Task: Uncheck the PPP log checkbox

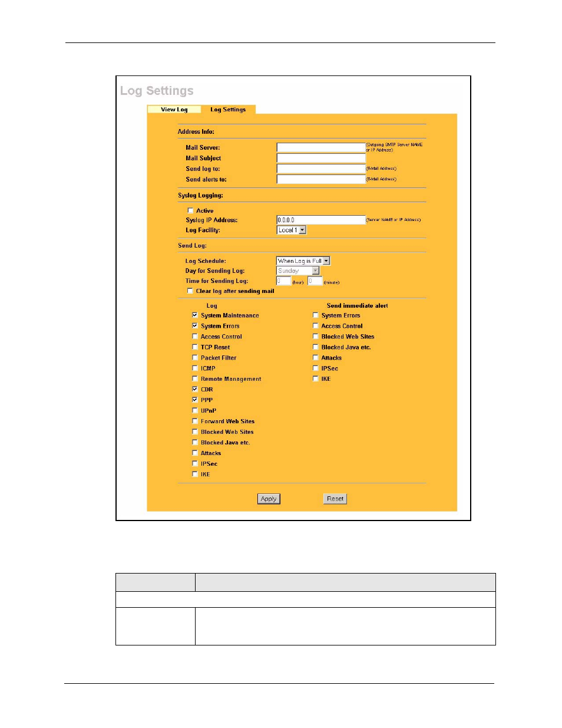Action: tap(195, 400)
